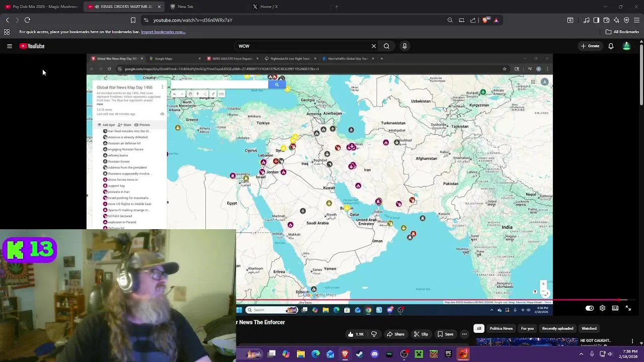Close the ISRAEL ORDERS WARTIME tab
This screenshot has height=362, width=644.
(159, 7)
